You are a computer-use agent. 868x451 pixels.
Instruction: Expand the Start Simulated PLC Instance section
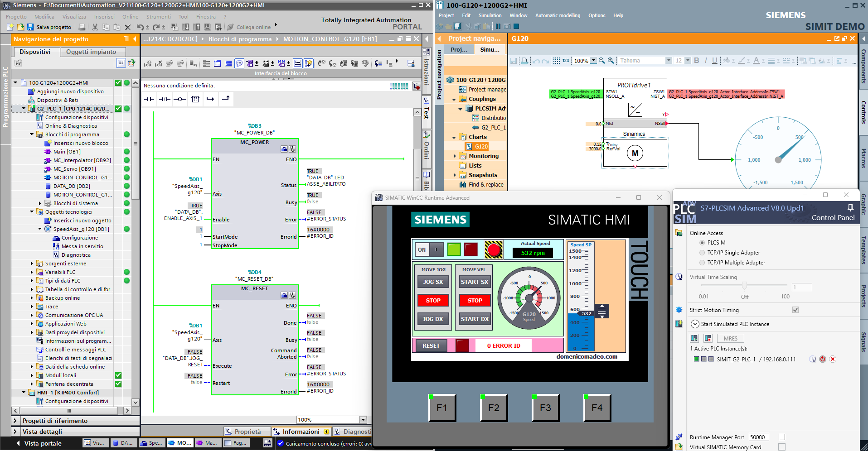(x=695, y=324)
